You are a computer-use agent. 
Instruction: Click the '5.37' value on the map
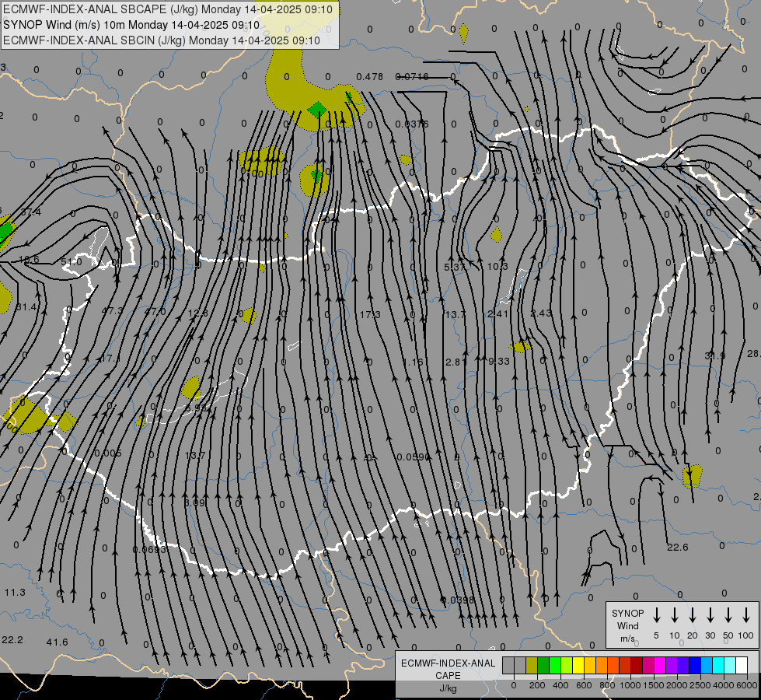(x=454, y=268)
